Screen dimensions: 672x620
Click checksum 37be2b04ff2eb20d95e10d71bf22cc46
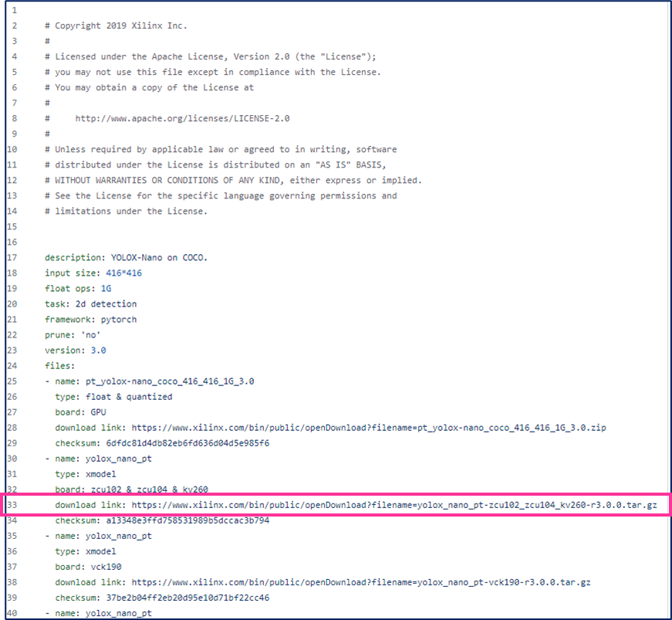(187, 598)
